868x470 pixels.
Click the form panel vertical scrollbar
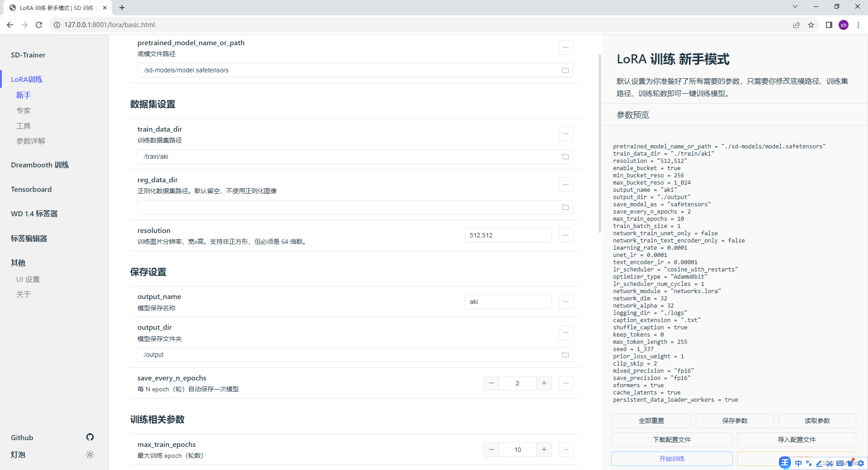[600, 144]
